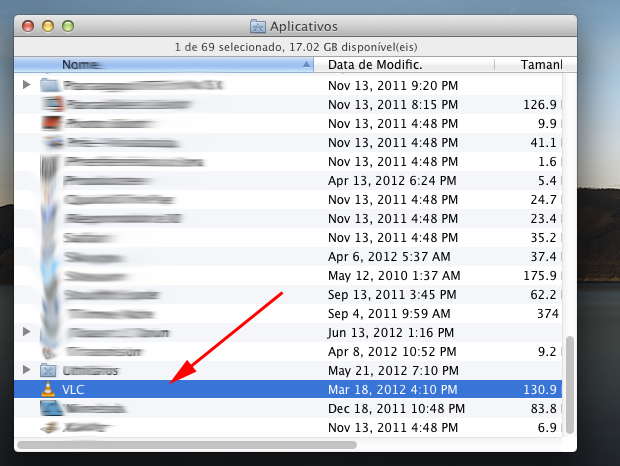Click the size value 374
Screen dimensions: 620x466
548,313
